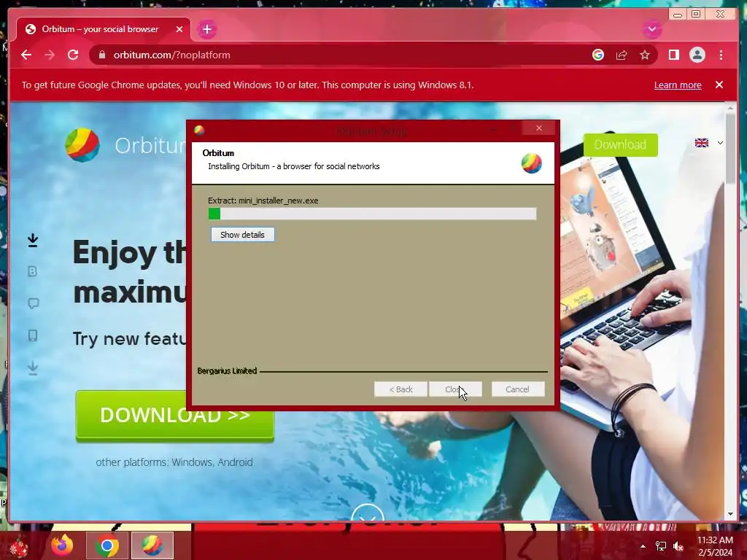Click the address bar URL field
Screen dimensions: 747x560
(x=343, y=55)
